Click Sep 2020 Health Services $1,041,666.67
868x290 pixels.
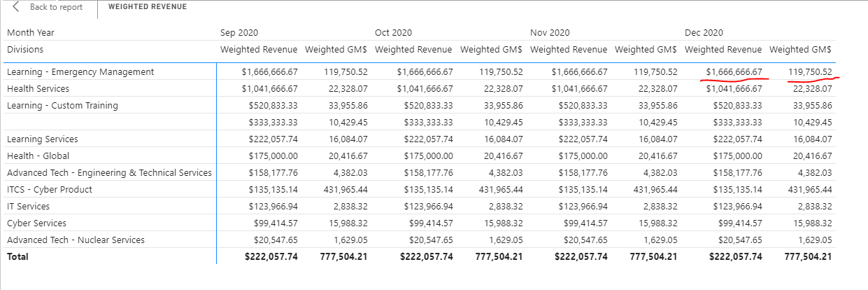tap(269, 89)
